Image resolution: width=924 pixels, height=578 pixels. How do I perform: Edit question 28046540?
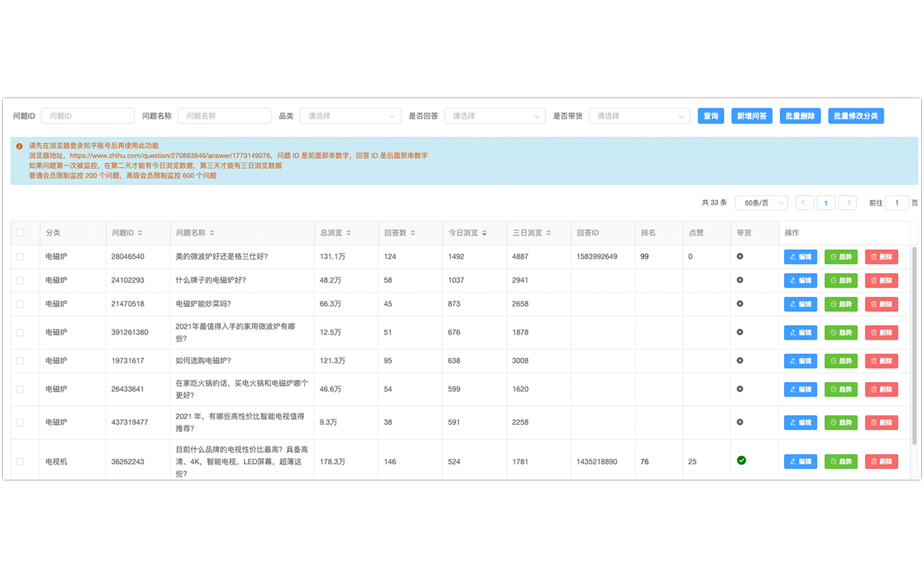click(x=801, y=256)
